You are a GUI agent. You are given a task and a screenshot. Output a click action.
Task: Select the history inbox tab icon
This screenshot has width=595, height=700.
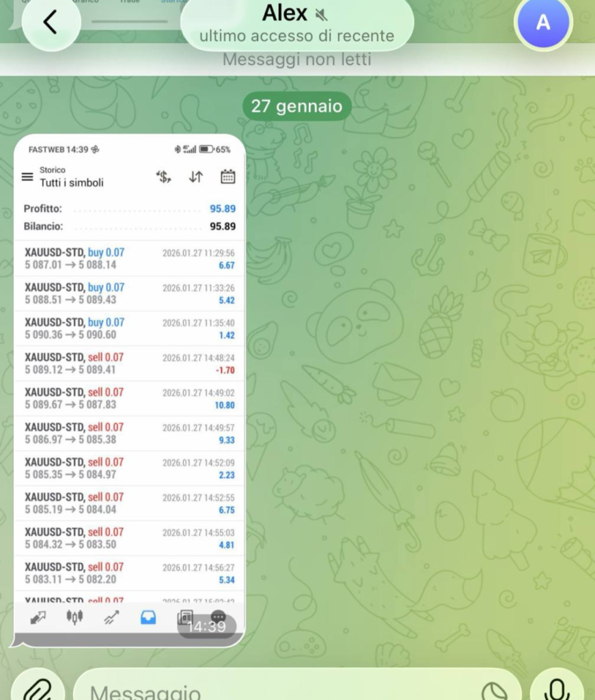point(148,617)
